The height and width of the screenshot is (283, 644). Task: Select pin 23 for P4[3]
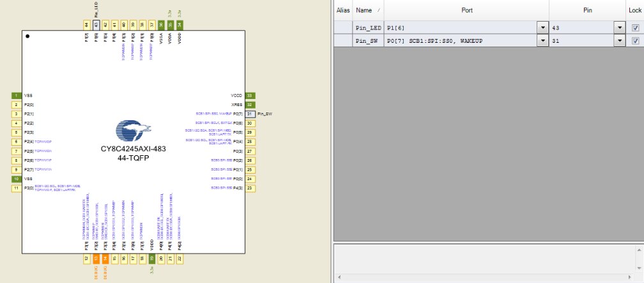pos(250,188)
